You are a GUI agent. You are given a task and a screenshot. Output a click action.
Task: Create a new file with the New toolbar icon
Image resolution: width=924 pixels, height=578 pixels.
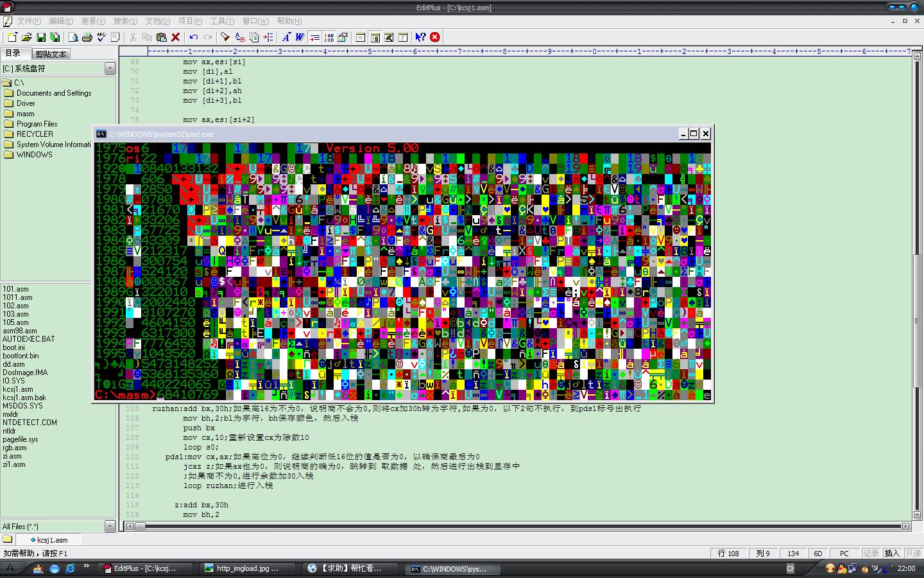point(12,37)
